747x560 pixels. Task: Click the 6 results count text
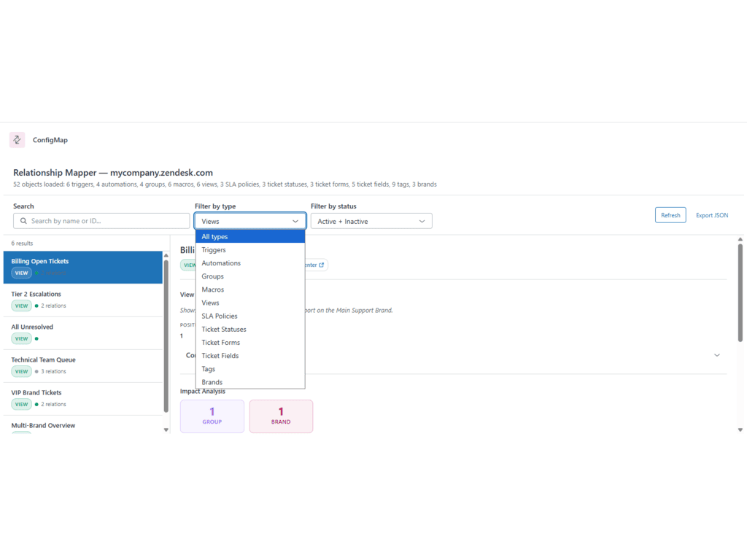[23, 244]
